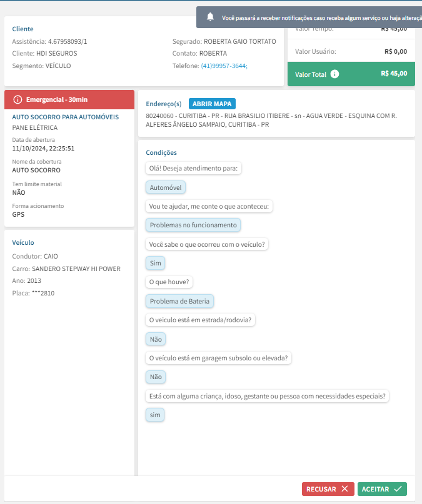Image resolution: width=422 pixels, height=504 pixels.
Task: Click the info icon beside Valor Total
Action: coord(334,74)
